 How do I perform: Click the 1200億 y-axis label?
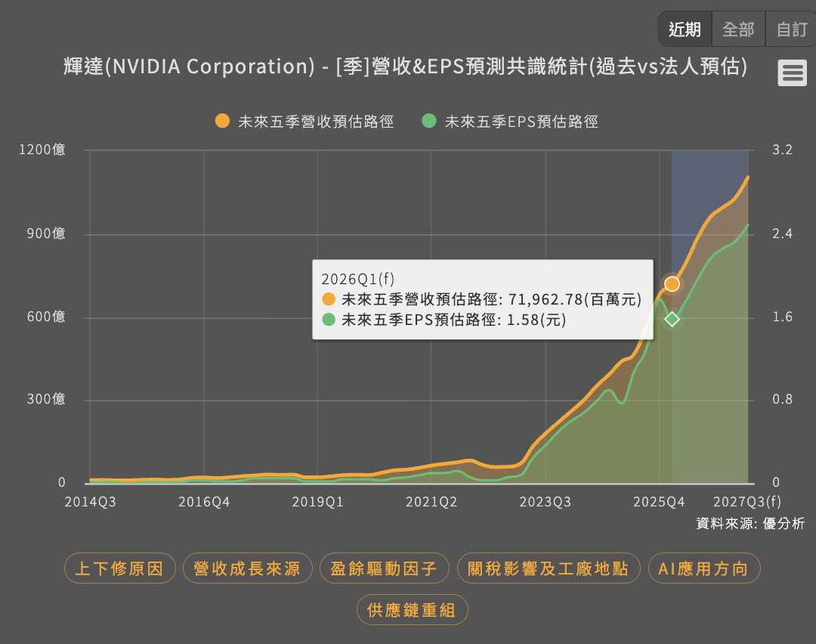tap(42, 150)
